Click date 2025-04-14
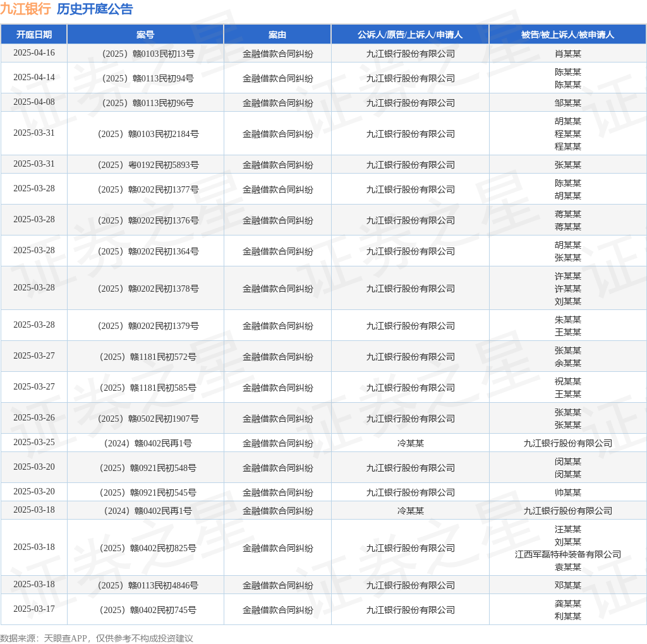 pos(34,78)
